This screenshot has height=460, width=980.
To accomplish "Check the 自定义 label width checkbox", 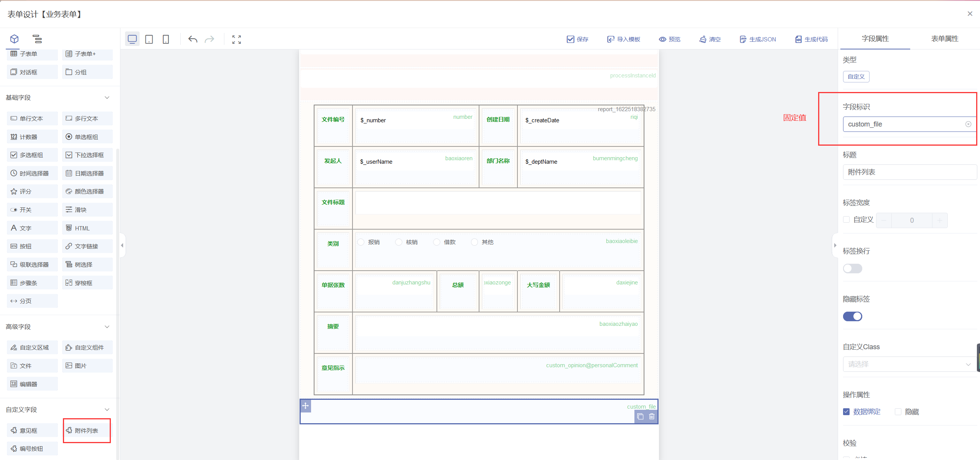I will 847,220.
